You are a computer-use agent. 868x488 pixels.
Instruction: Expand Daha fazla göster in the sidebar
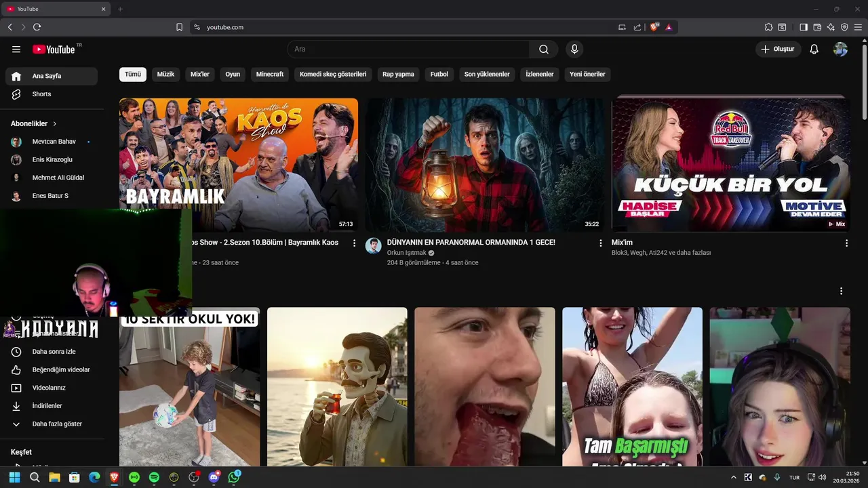coord(52,424)
